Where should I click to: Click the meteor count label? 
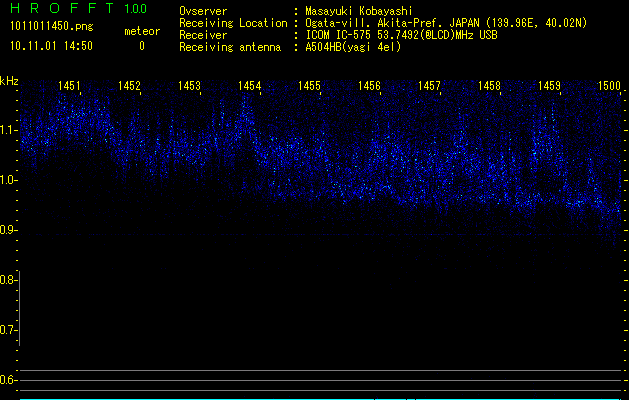click(141, 31)
